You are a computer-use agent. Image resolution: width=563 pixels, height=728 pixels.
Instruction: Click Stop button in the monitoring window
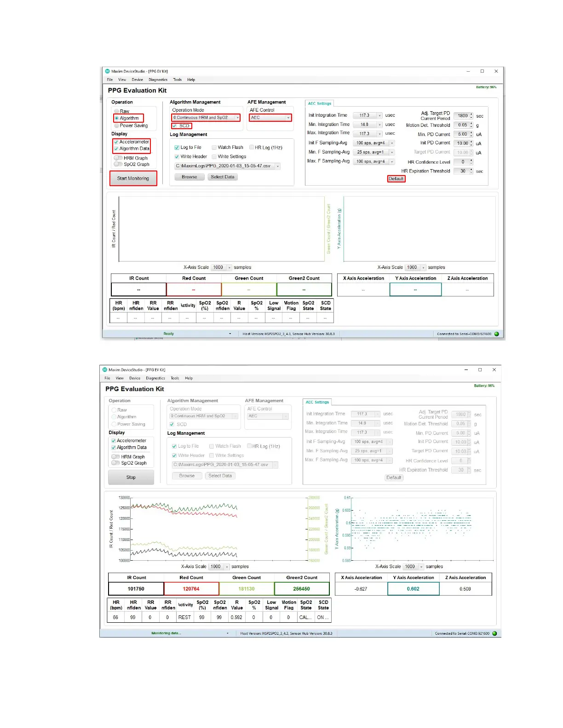click(131, 477)
